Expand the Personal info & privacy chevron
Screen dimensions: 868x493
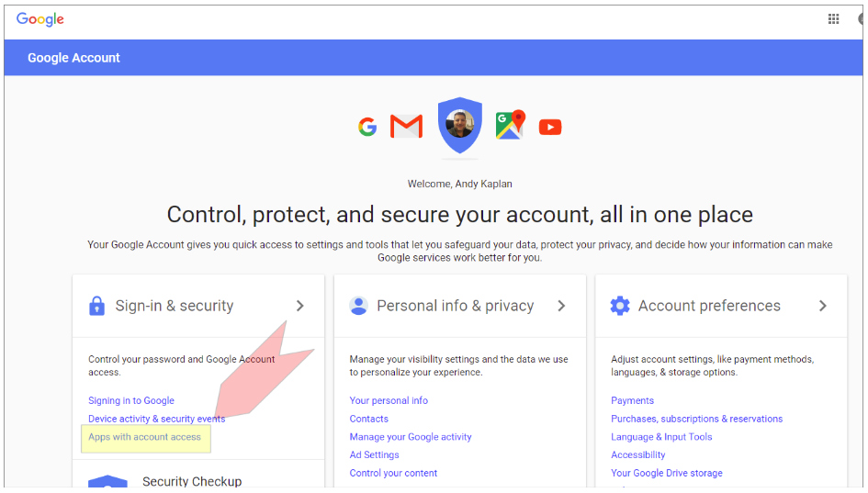pos(561,306)
